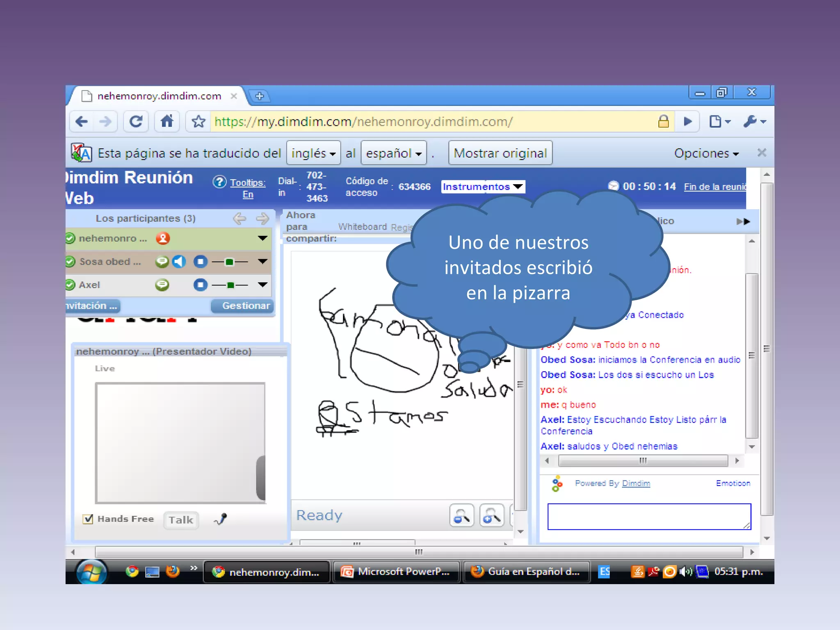Viewport: 840px width, 630px height.
Task: Click the zoom out magnifier on the whiteboard
Action: click(x=462, y=516)
